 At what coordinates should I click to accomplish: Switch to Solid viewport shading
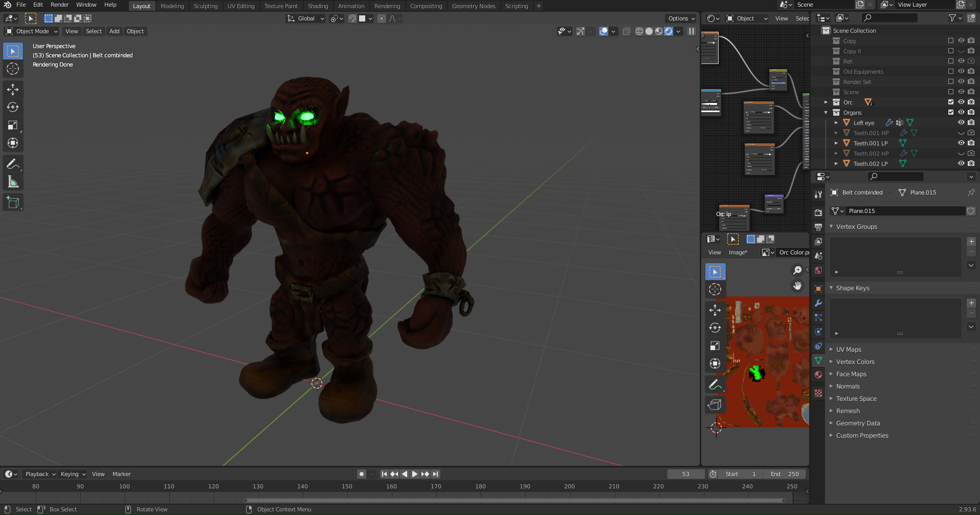point(649,31)
